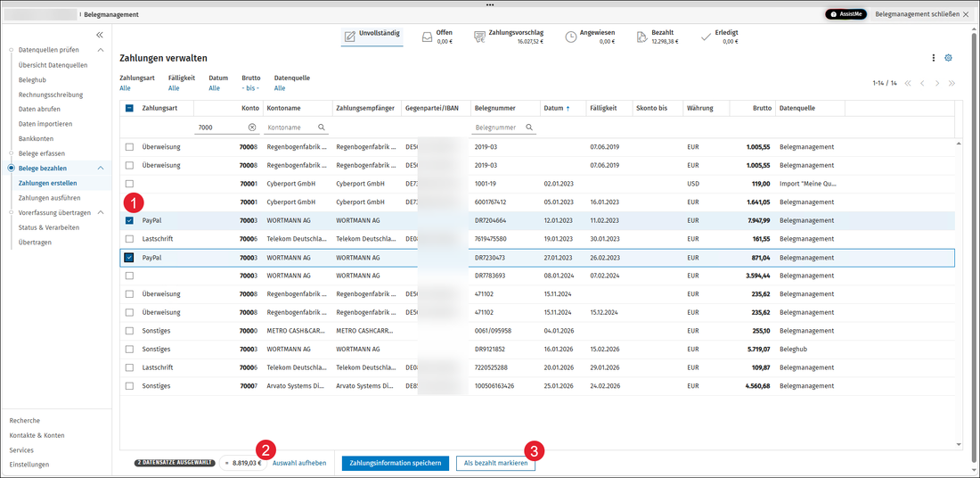Check Lastschrift row 7619475580
The image size is (980, 478).
pos(129,239)
